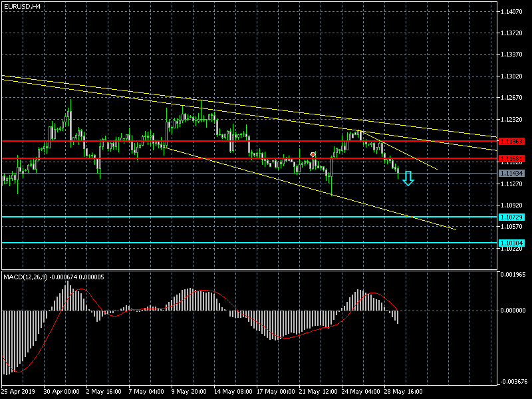Click the 1.12670 price axis label

(x=511, y=98)
